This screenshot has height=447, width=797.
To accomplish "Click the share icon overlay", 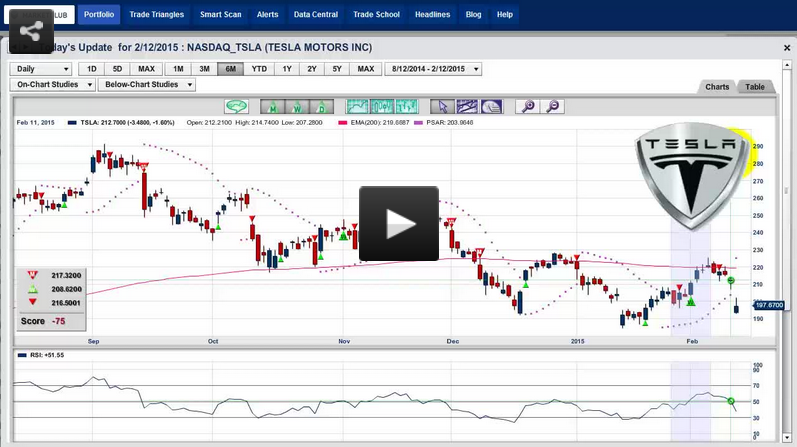I will coord(31,32).
